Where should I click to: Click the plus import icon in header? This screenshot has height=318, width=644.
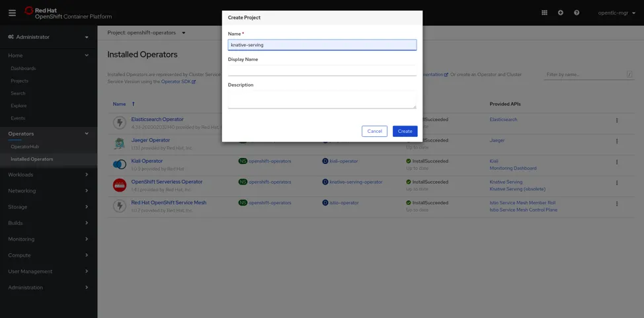[561, 13]
